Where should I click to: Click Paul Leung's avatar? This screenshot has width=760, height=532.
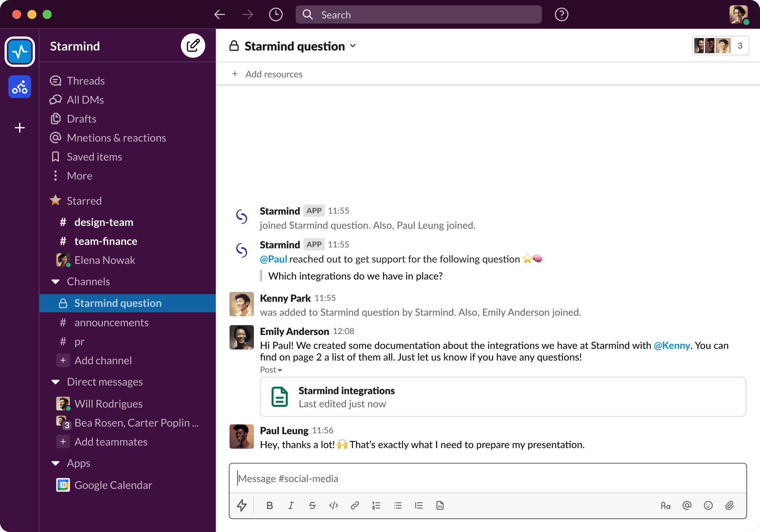[242, 436]
